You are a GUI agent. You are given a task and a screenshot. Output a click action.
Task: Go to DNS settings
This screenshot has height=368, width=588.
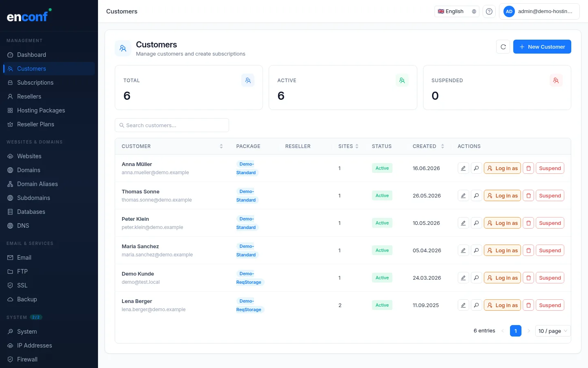tap(49, 226)
